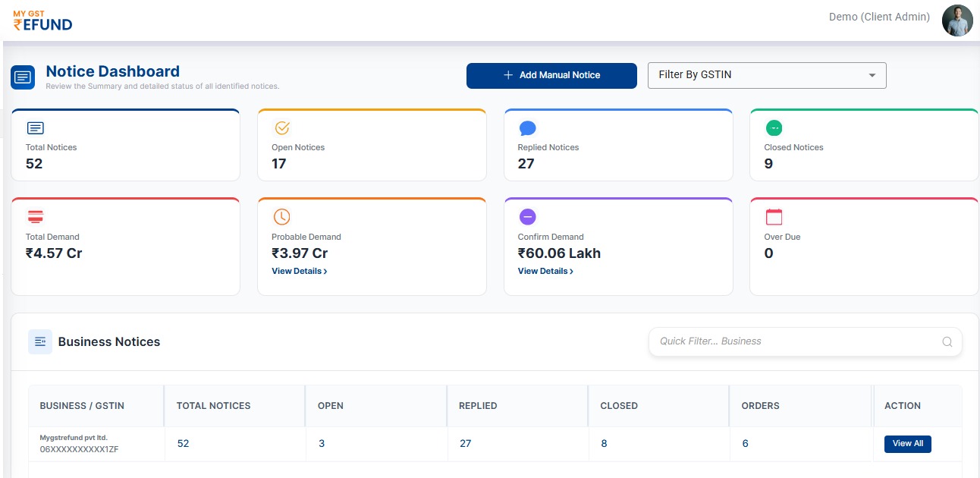This screenshot has height=478, width=980.
Task: Click the Open Notices checkmark icon
Action: (281, 128)
